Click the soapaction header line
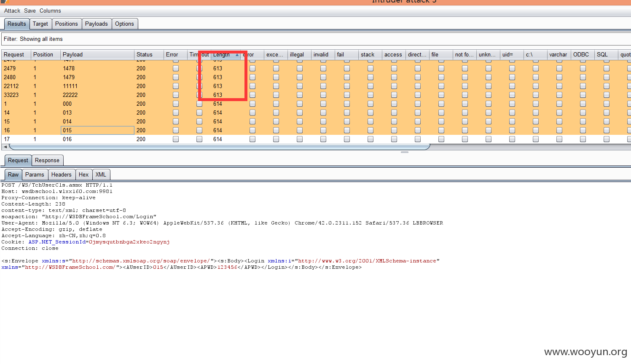The height and width of the screenshot is (364, 631). [x=79, y=217]
